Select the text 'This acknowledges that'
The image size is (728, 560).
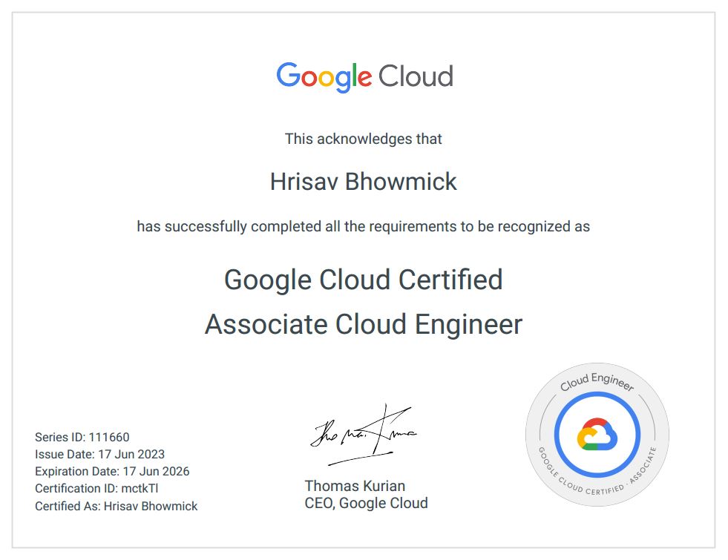click(x=363, y=139)
